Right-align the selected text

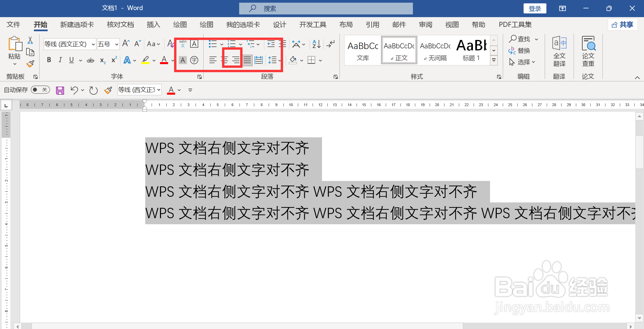click(x=236, y=60)
